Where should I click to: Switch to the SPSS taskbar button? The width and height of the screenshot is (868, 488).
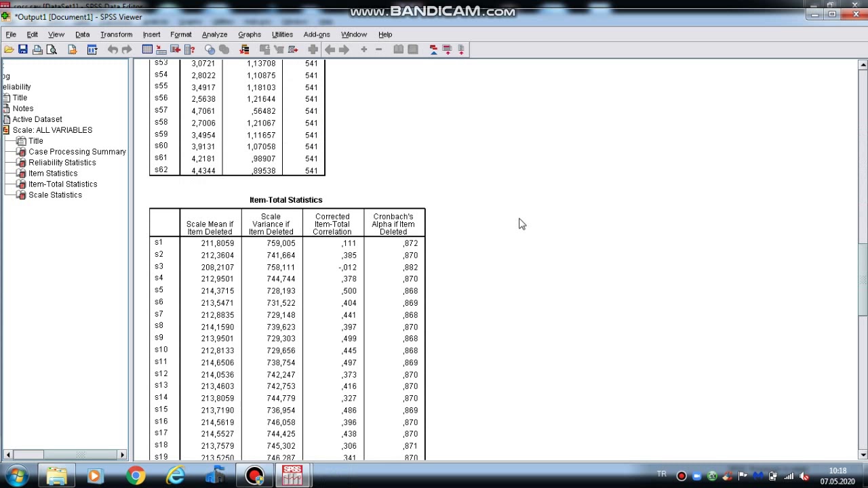pyautogui.click(x=292, y=476)
